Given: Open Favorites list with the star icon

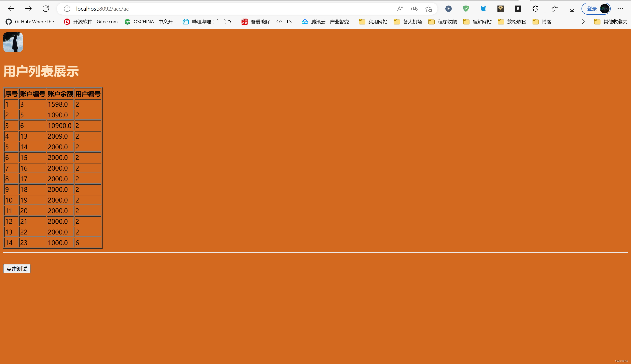Looking at the screenshot, I should point(555,8).
